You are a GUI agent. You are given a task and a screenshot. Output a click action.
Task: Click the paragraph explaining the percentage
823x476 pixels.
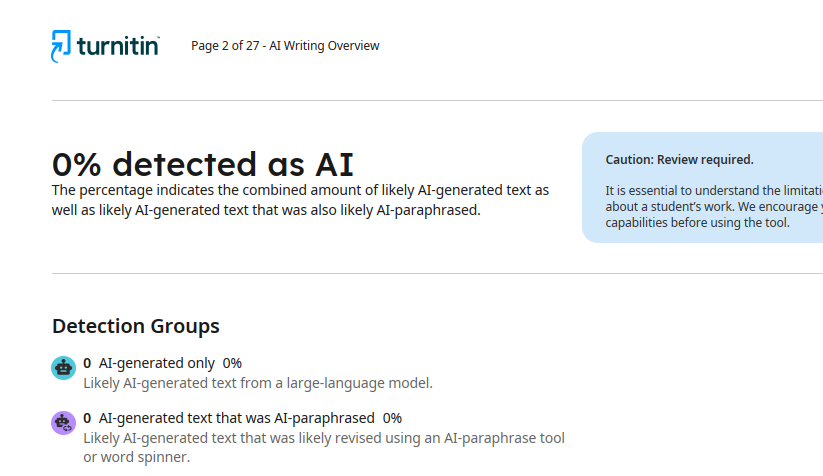point(300,200)
